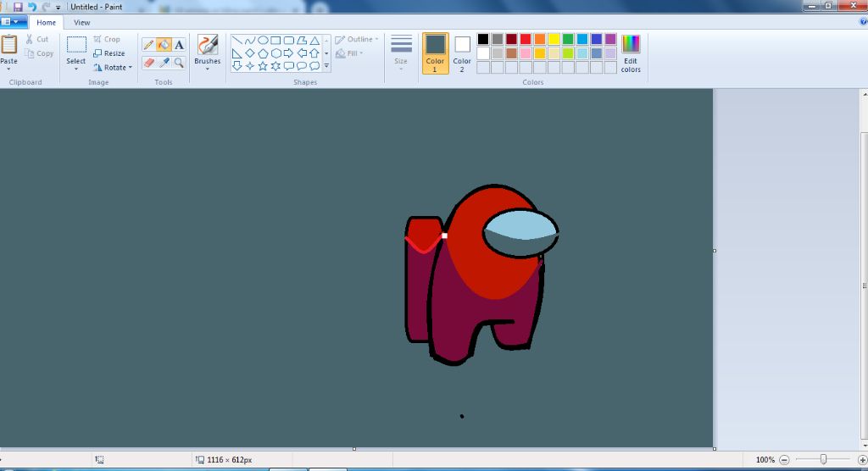The image size is (868, 471).
Task: Choose the Right triangle shape
Action: click(x=237, y=53)
